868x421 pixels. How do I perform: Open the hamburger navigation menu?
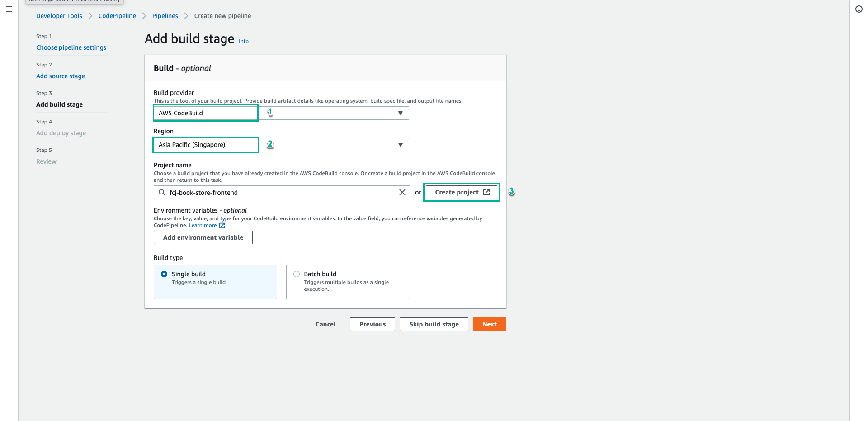pyautogui.click(x=9, y=9)
